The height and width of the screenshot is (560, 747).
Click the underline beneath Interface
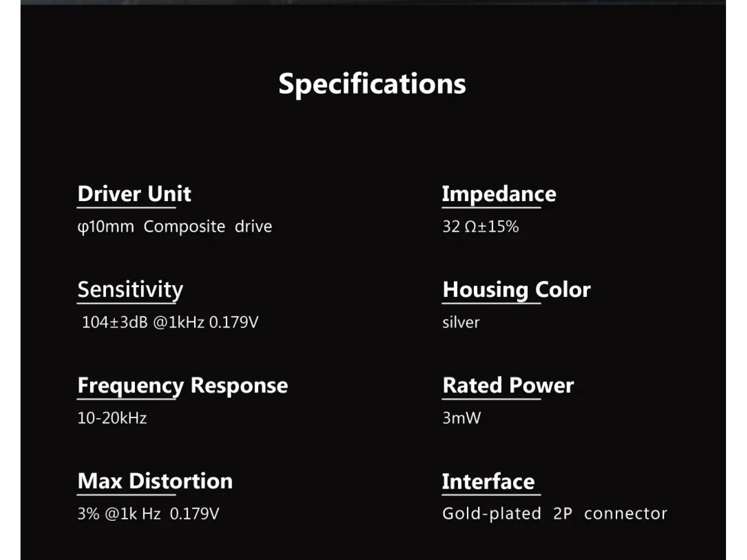click(492, 495)
